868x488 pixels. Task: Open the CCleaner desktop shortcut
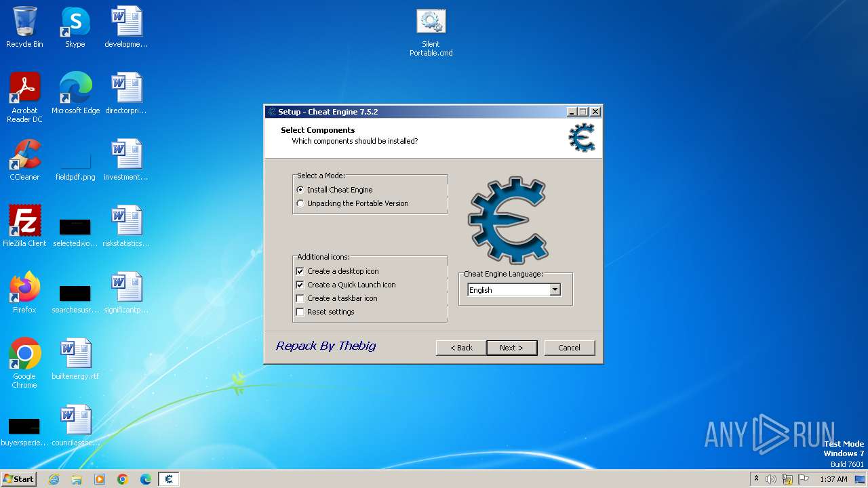click(x=24, y=160)
